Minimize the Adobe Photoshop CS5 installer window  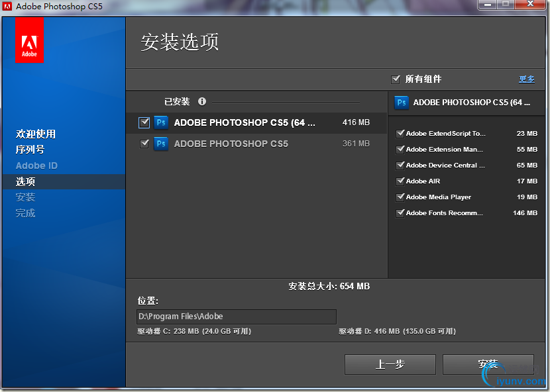(x=488, y=5)
